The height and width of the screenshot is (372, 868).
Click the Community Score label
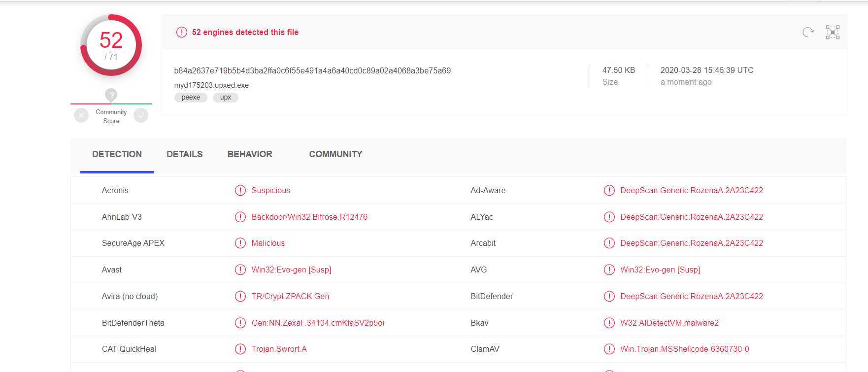[111, 116]
